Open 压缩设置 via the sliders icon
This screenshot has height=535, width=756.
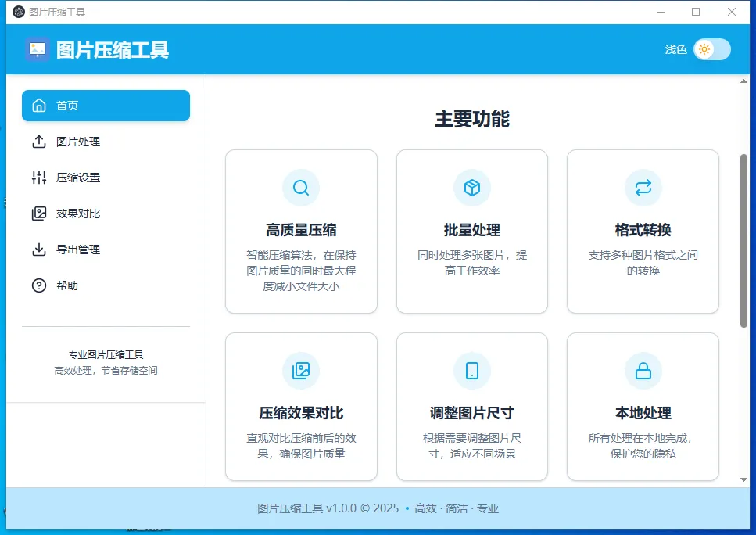pyautogui.click(x=38, y=178)
